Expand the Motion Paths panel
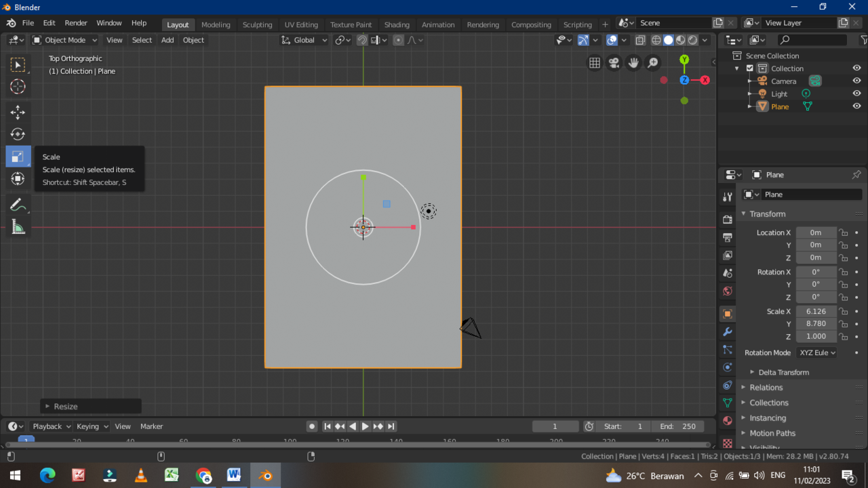 coord(772,433)
